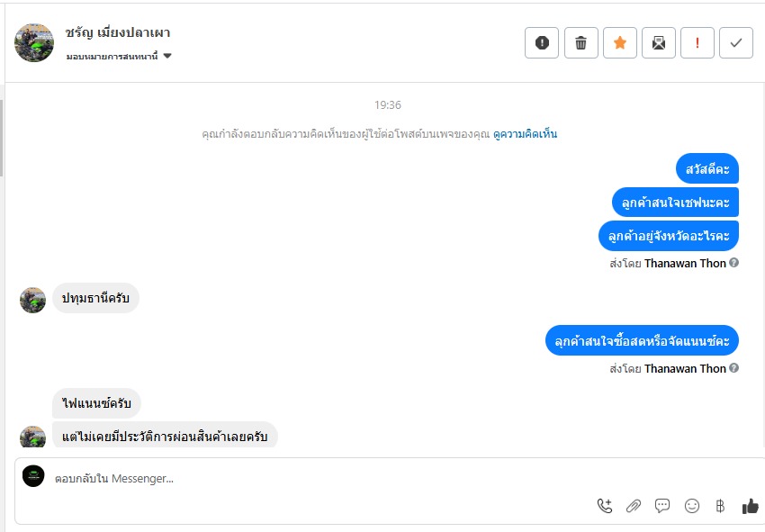Click the page avatar in reply box
This screenshot has height=532, width=765.
click(33, 476)
